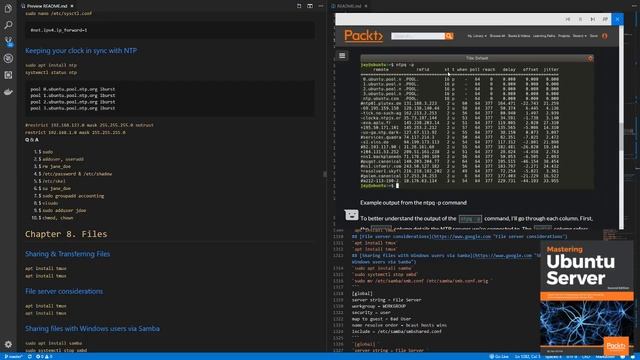Open the Docker whale icon in activity bar
Image resolution: width=640 pixels, height=360 pixels.
coord(8,92)
